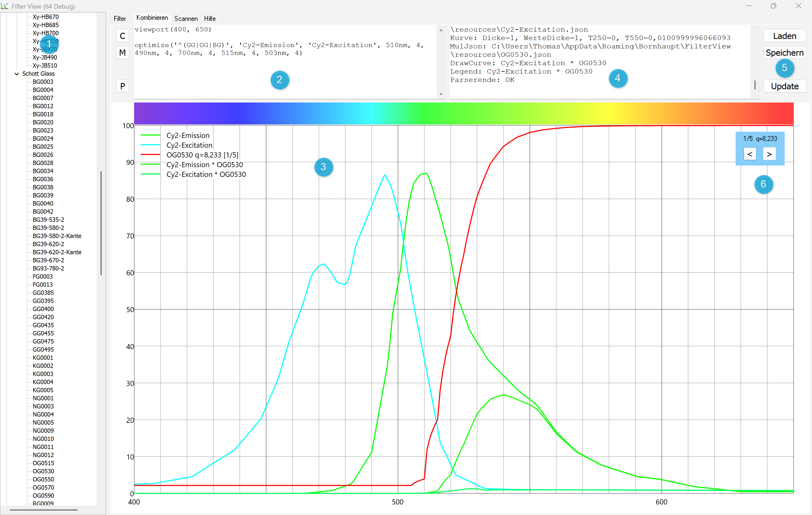This screenshot has width=812, height=515.
Task: Click the M button beside script editor
Action: [122, 52]
